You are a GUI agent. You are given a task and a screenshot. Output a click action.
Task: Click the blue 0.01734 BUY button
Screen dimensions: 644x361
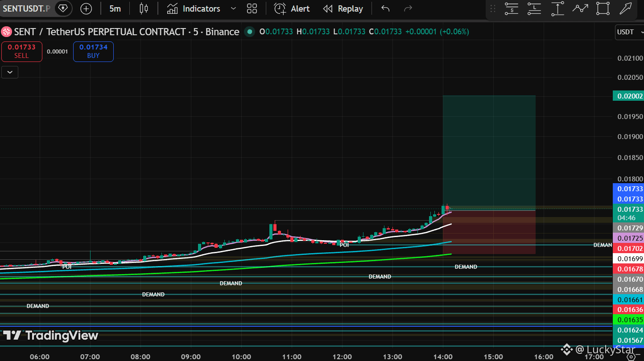tap(93, 51)
